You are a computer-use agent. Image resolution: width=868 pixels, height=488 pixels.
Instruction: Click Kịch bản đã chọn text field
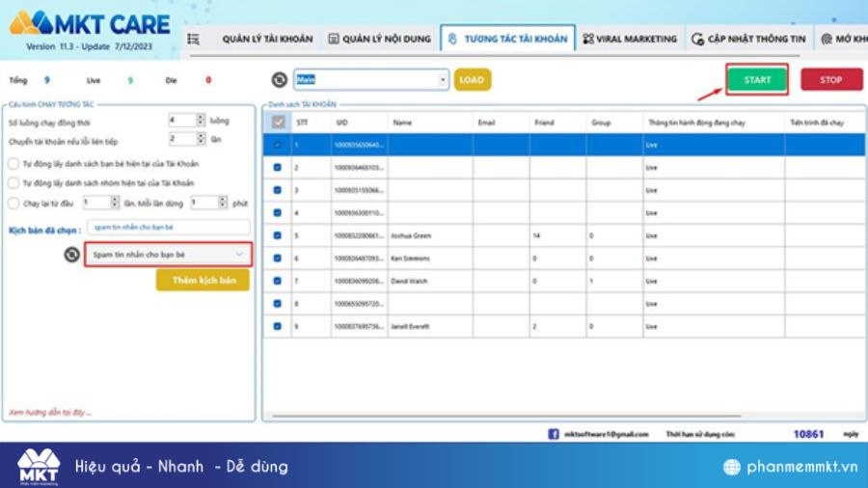point(168,228)
